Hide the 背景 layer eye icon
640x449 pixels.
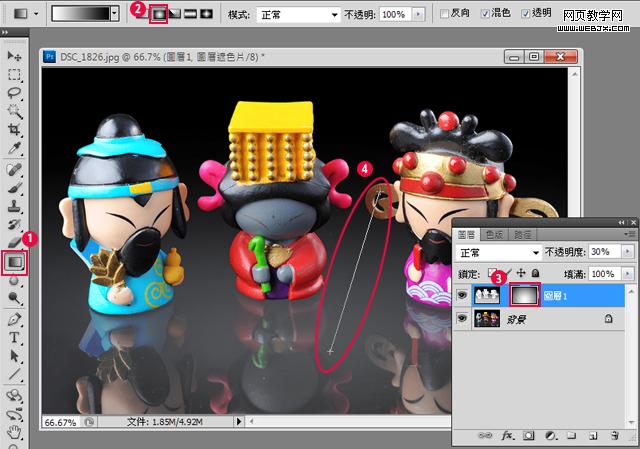click(462, 318)
